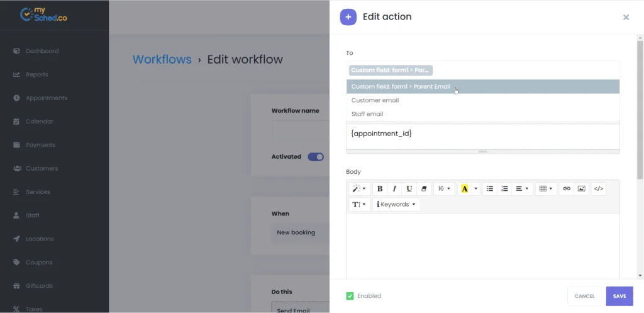The width and height of the screenshot is (644, 313).
Task: Click the Customers people icon
Action: (x=17, y=168)
